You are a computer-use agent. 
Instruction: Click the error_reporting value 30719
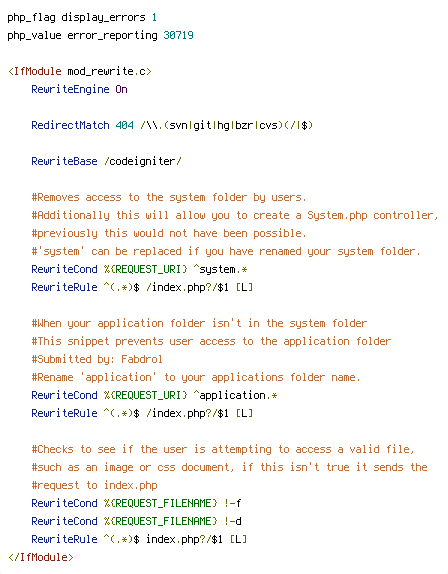click(178, 35)
